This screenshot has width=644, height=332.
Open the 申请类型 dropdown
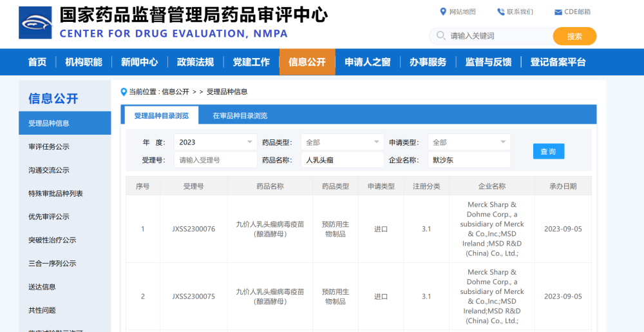click(x=469, y=142)
